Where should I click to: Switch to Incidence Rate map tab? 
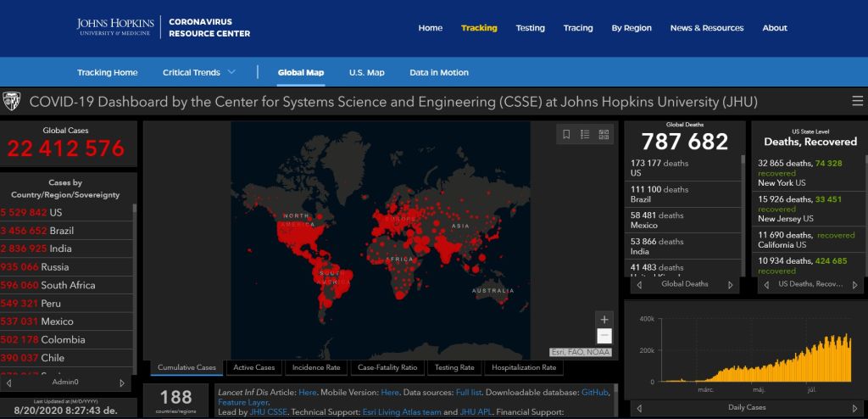[316, 367]
